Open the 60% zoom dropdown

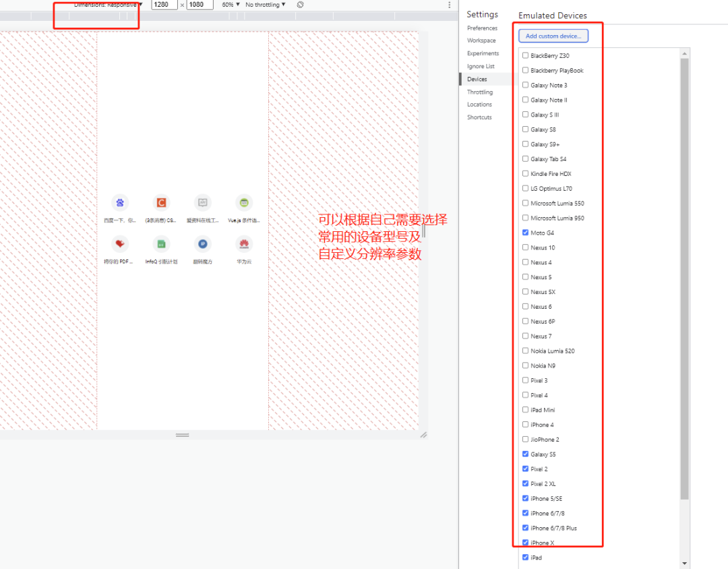click(231, 5)
